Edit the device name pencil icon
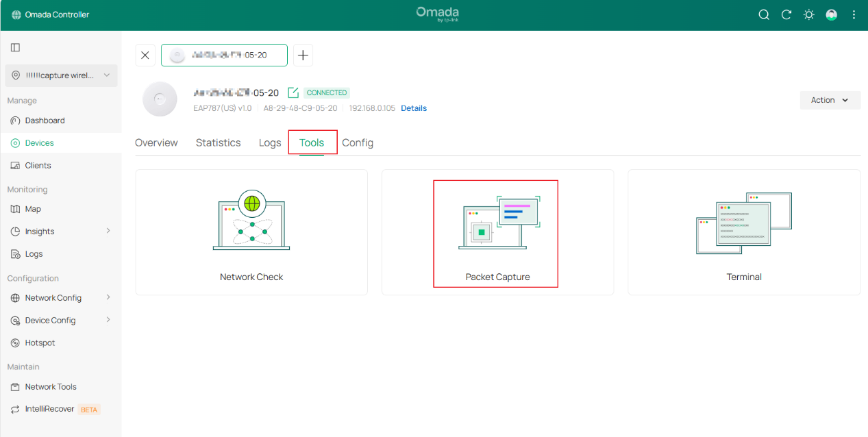This screenshot has width=868, height=437. click(x=293, y=92)
